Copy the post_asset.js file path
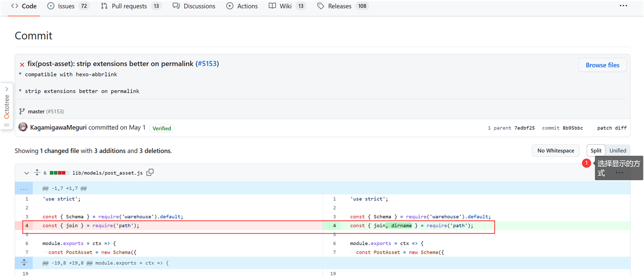This screenshot has width=644, height=277. point(150,172)
